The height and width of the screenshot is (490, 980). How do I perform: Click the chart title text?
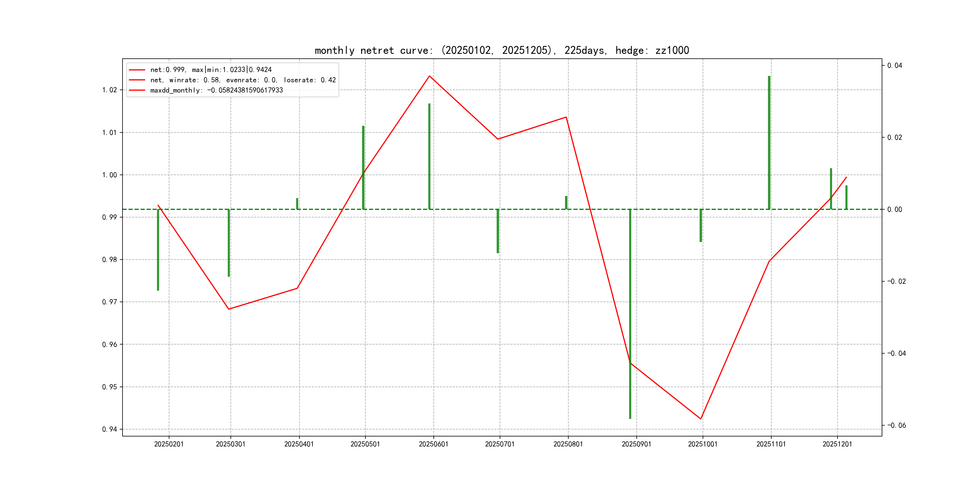(501, 50)
